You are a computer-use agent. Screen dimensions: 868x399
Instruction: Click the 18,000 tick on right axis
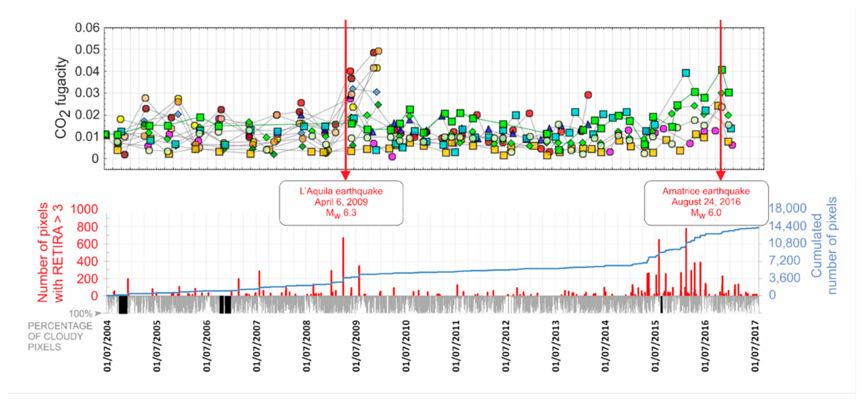point(788,208)
